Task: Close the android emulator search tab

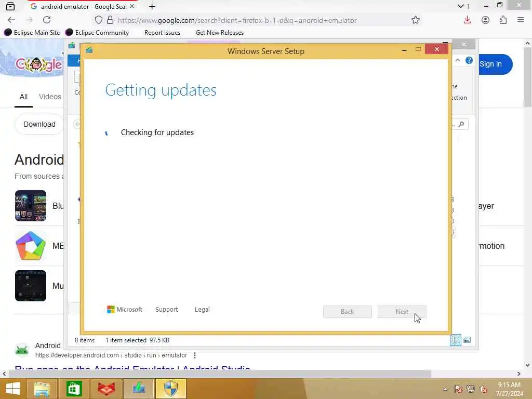Action: click(132, 6)
